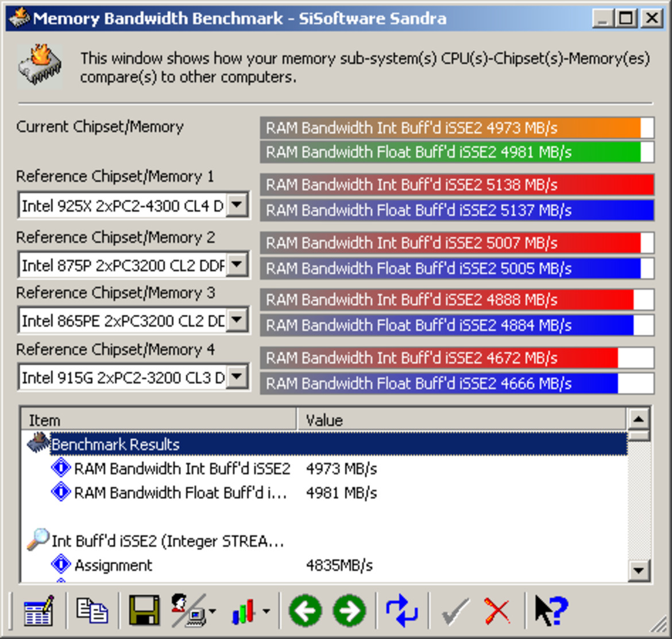Click the 4973 MB/s value cell
The image size is (672, 639).
(342, 468)
